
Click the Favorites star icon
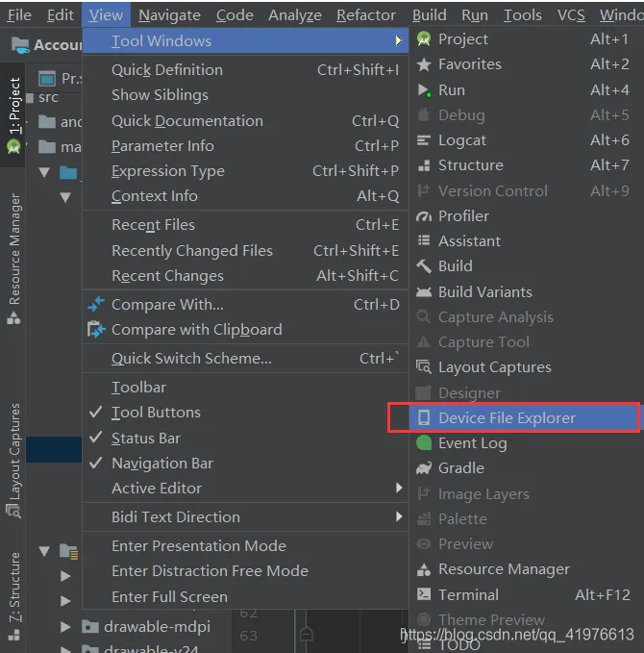click(424, 64)
